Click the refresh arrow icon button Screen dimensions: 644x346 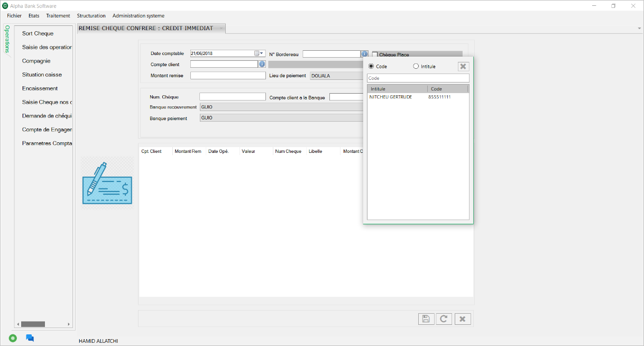(444, 318)
